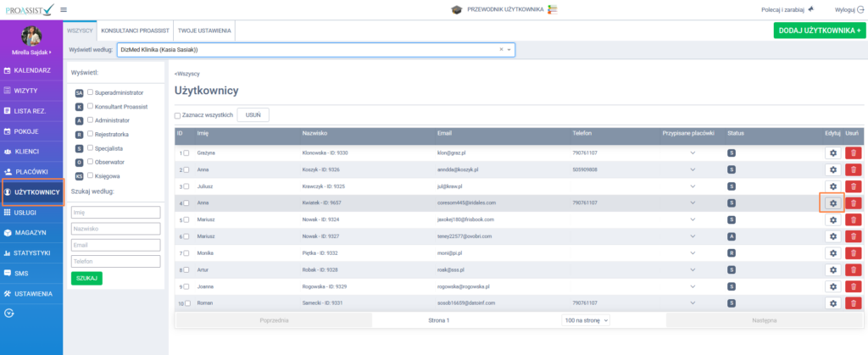Expand assigned facilities for Grażyna Klonowska

(692, 153)
